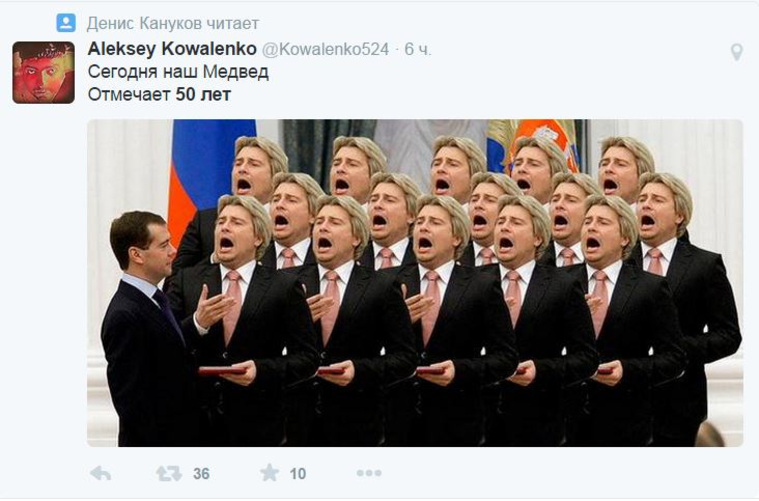The height and width of the screenshot is (501, 759).
Task: Click the tweet text 'Сегодня наш Медвед'
Action: [x=178, y=72]
